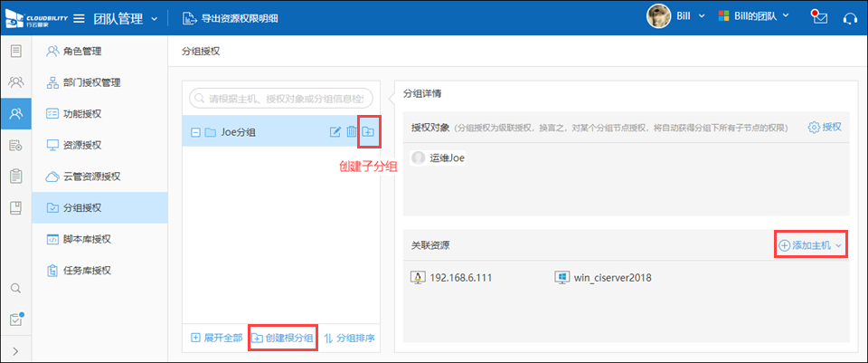Click the create subgroup folder icon
The width and height of the screenshot is (868, 363).
tap(369, 132)
